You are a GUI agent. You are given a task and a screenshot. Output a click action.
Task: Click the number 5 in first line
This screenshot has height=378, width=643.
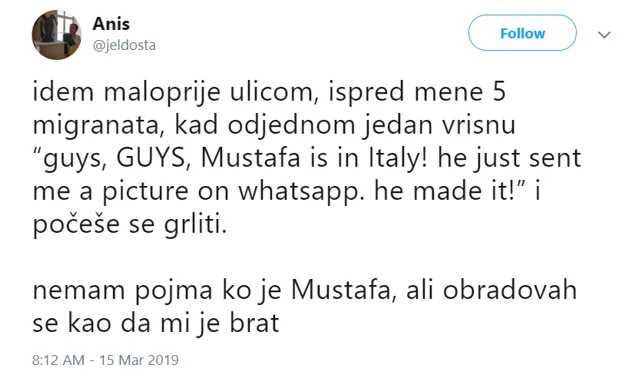coord(499,91)
